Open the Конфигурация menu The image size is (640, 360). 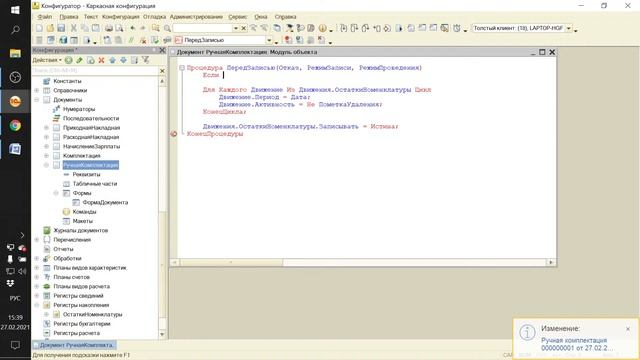[x=121, y=17]
